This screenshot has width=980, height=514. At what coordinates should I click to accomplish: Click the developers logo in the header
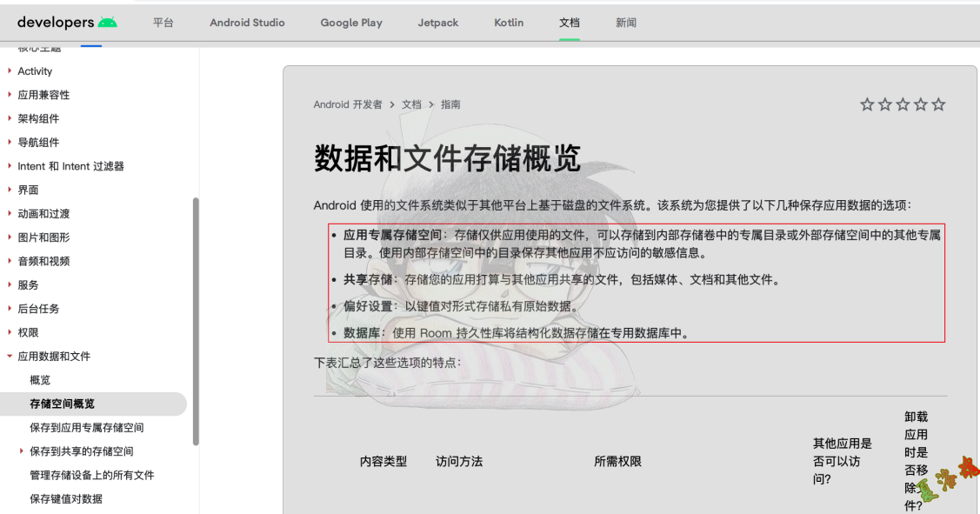click(x=57, y=22)
